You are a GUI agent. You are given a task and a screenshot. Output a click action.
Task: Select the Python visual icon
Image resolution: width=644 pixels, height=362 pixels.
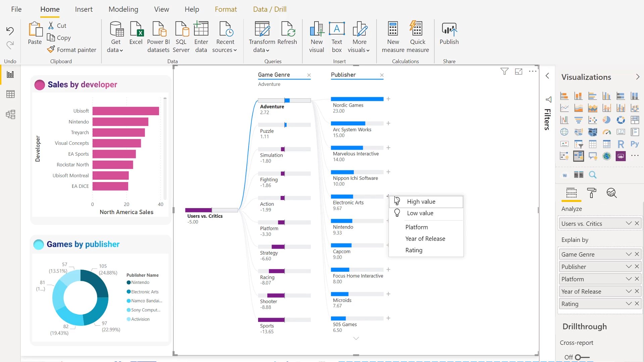pos(635,144)
